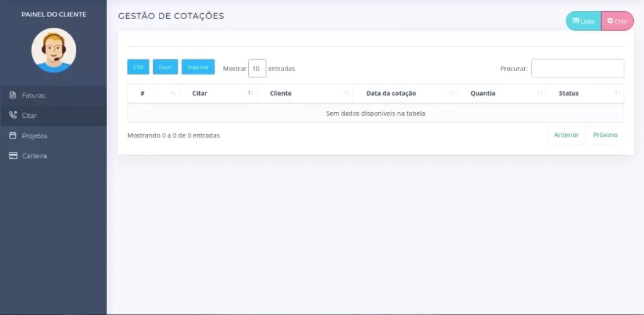The height and width of the screenshot is (315, 644).
Task: Click the Faturas document icon in sidebar
Action: point(13,95)
